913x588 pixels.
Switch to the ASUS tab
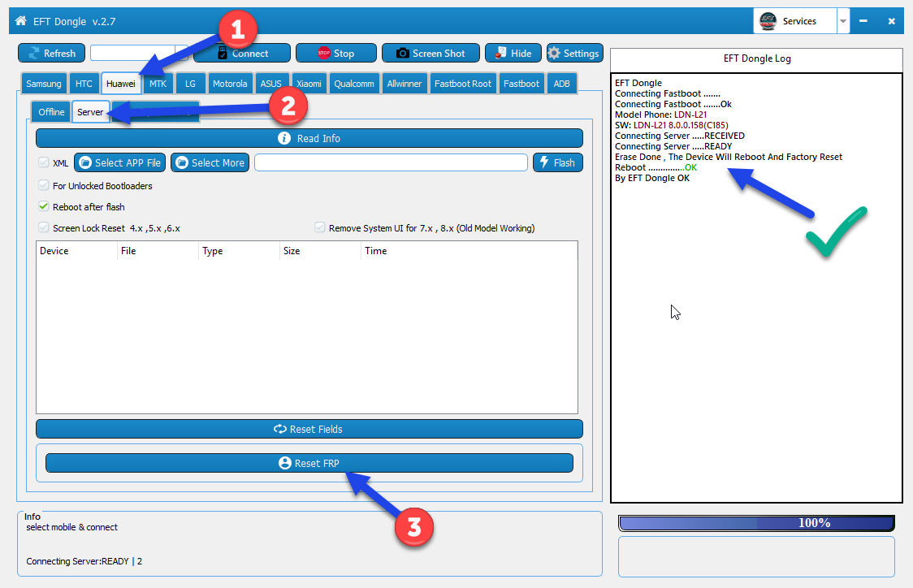pyautogui.click(x=270, y=84)
